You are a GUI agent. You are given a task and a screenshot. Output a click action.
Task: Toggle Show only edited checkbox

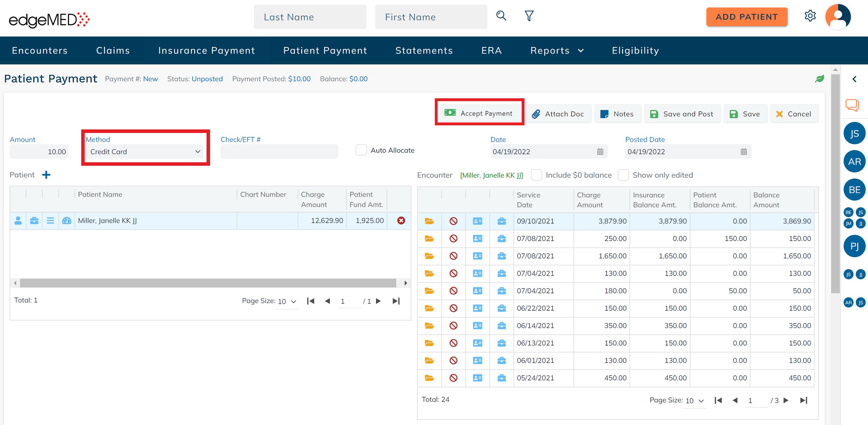coord(623,175)
